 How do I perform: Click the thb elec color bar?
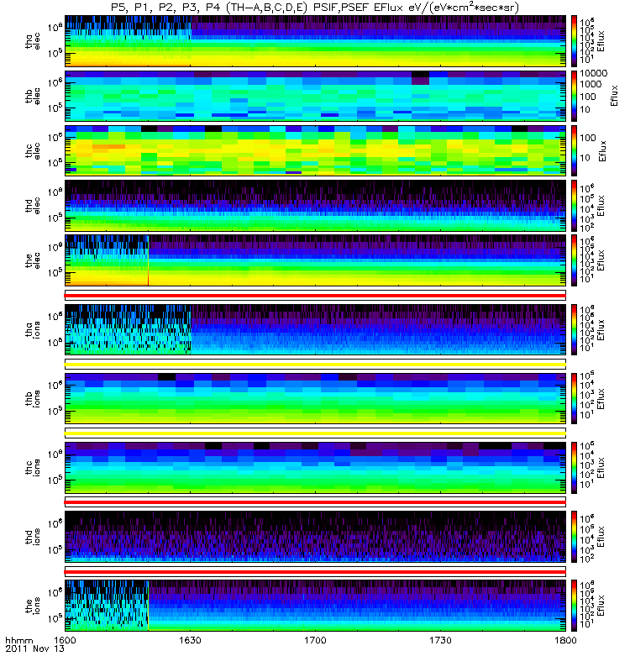pyautogui.click(x=574, y=96)
